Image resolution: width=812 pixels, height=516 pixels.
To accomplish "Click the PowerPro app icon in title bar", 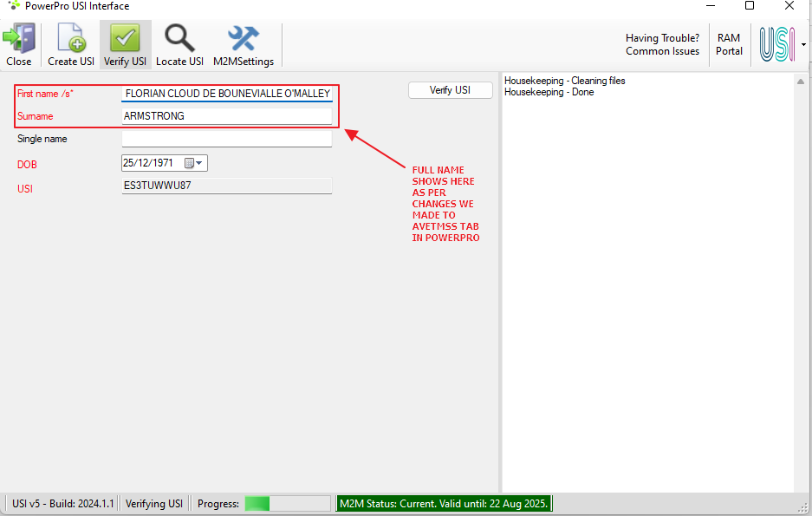I will coord(14,6).
